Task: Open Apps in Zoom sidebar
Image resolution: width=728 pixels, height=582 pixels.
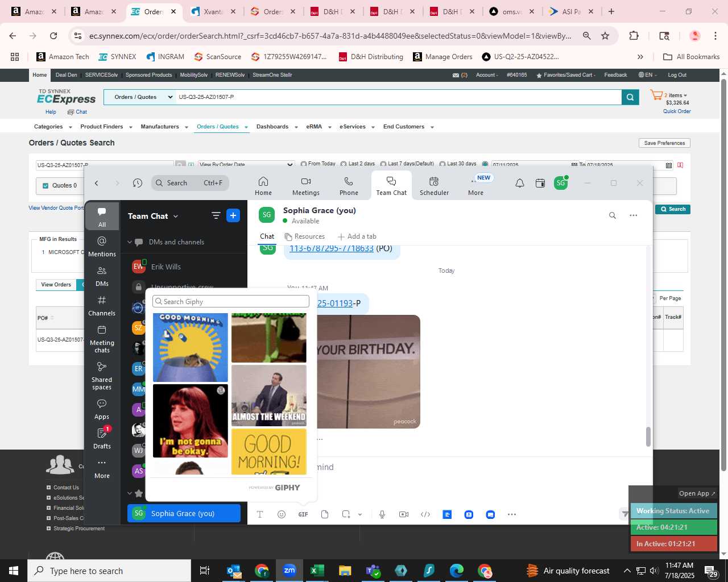Action: click(x=102, y=409)
